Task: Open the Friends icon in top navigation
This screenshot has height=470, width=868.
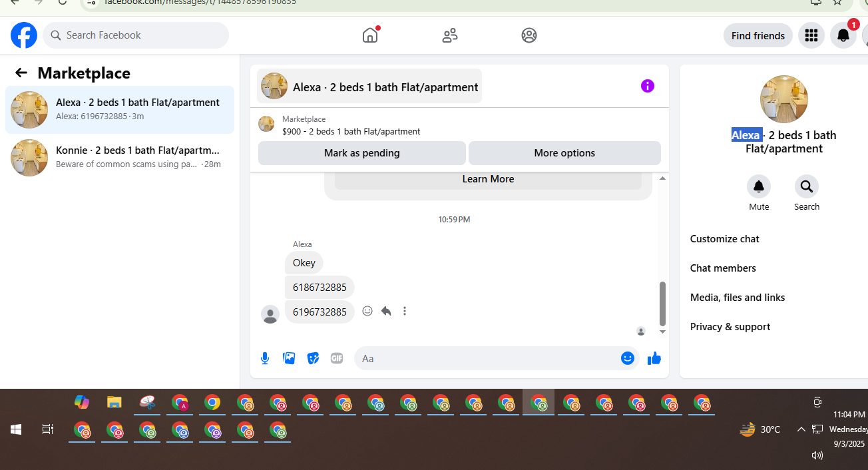Action: pyautogui.click(x=450, y=35)
